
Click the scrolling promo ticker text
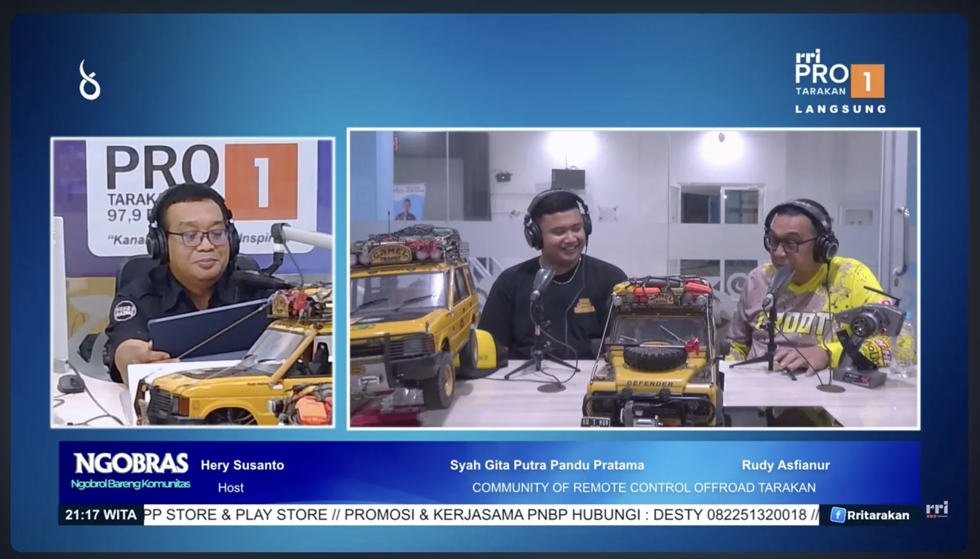481,515
